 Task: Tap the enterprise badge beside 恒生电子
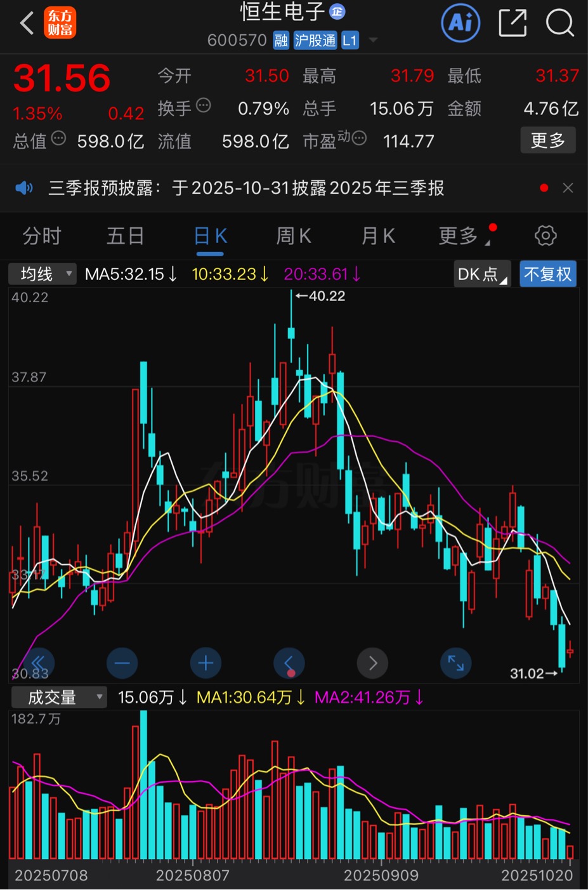pos(337,11)
